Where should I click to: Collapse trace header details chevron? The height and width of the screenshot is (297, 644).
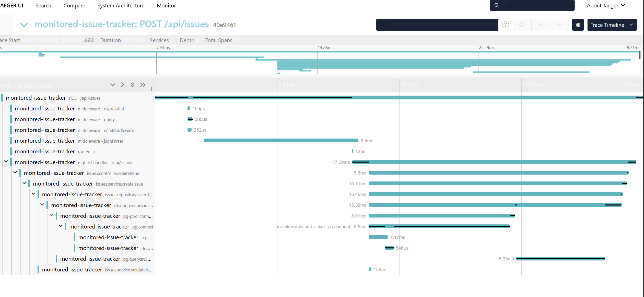24,25
